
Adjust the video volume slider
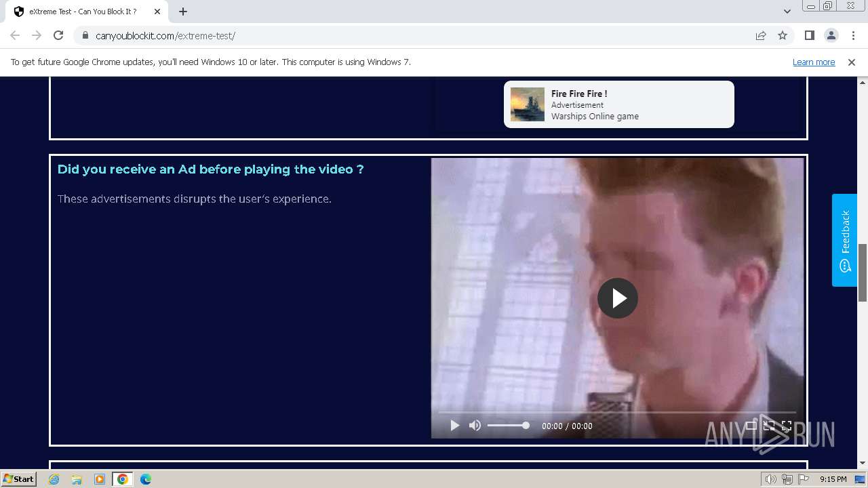pyautogui.click(x=508, y=426)
